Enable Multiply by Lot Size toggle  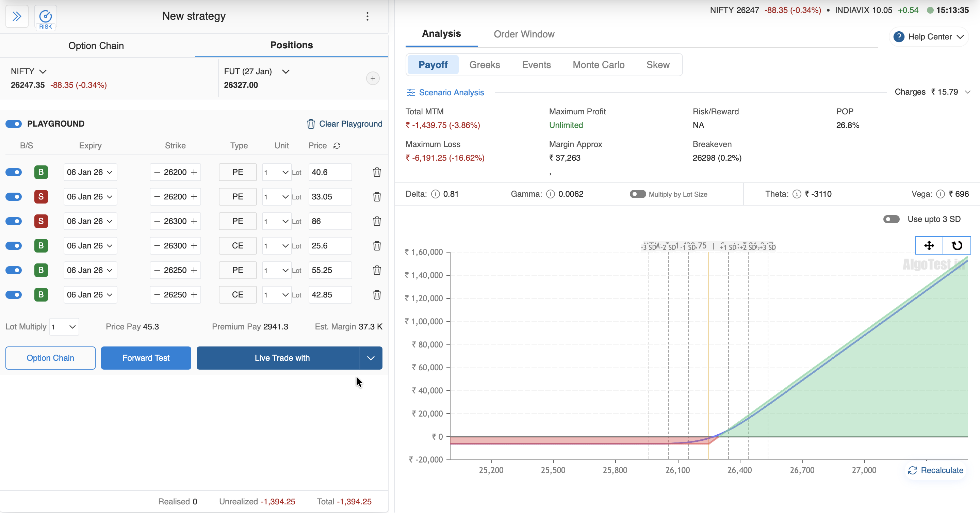(x=637, y=194)
